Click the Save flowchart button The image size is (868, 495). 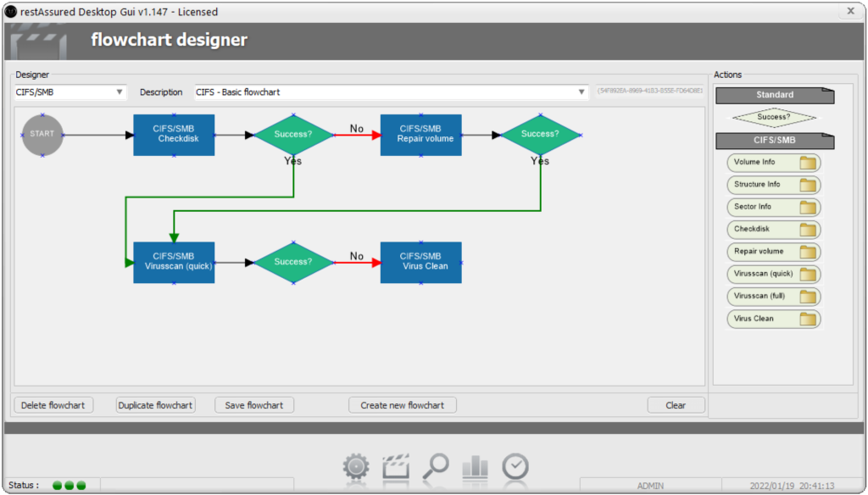click(254, 405)
